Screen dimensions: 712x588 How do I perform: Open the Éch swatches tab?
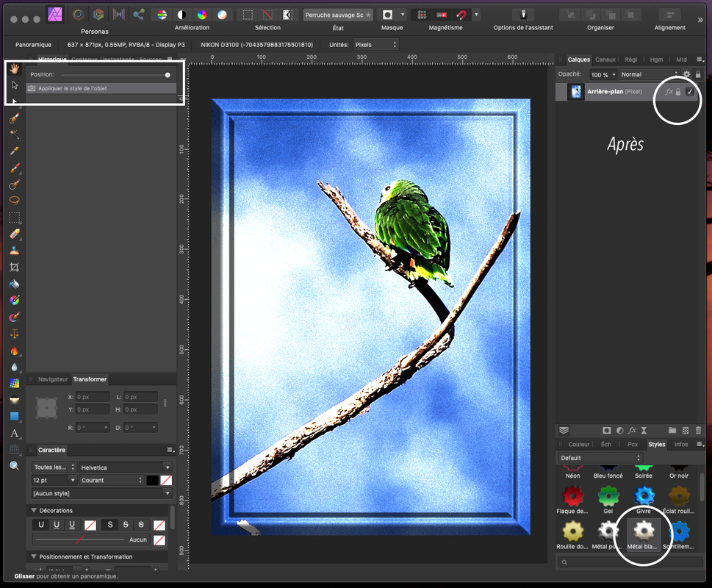[605, 444]
